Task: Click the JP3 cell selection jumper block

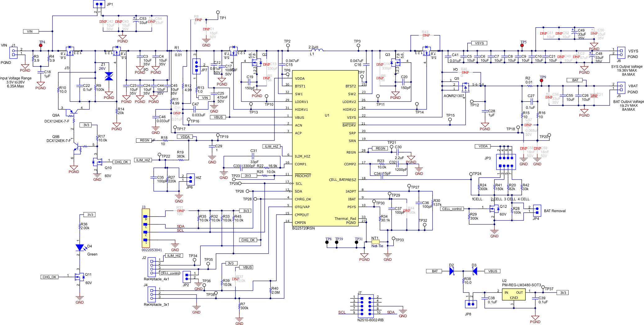Action: (506, 162)
